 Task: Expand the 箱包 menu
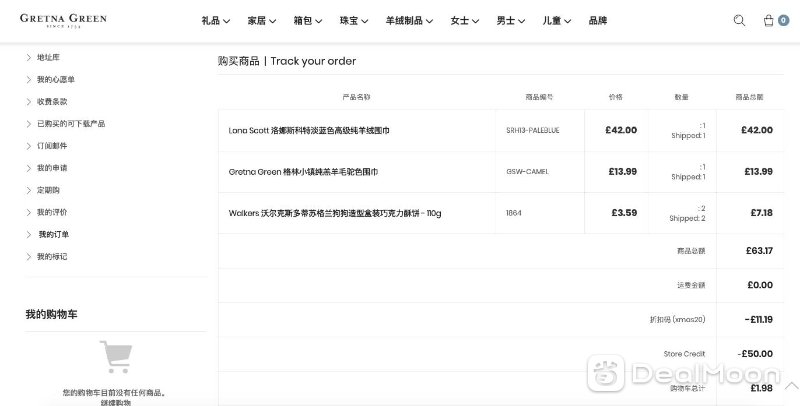pyautogui.click(x=308, y=20)
